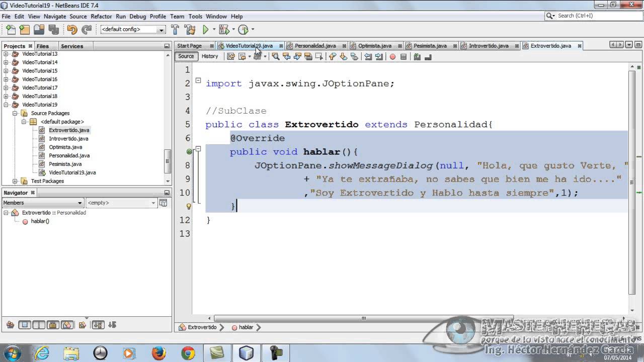The height and width of the screenshot is (362, 644).
Task: Click the Save All toolbar icon
Action: (53, 30)
